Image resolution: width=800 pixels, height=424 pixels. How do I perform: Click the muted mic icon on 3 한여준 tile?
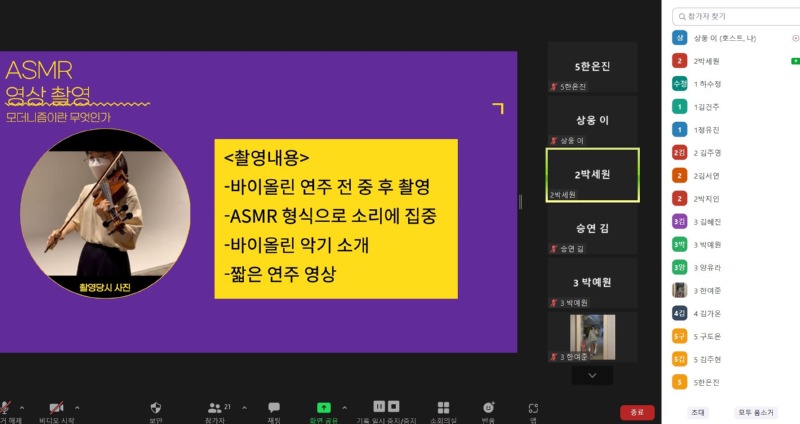coord(554,357)
